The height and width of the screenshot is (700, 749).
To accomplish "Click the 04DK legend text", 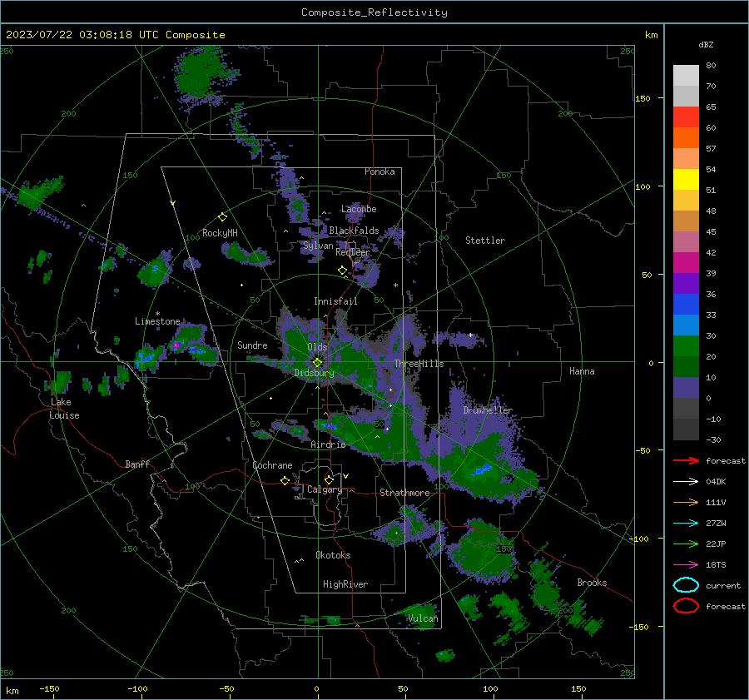I will click(x=716, y=482).
